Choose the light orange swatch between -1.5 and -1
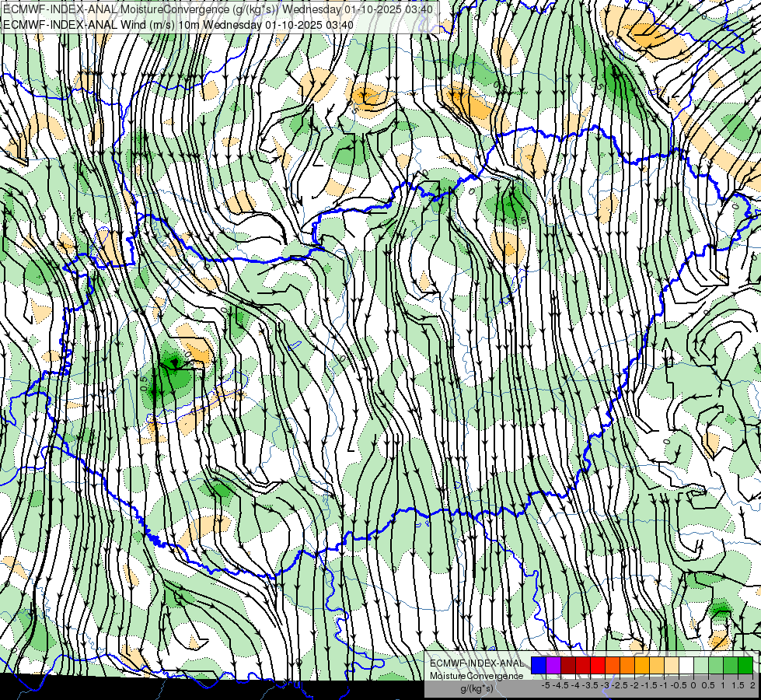This screenshot has height=700, width=761. click(657, 666)
